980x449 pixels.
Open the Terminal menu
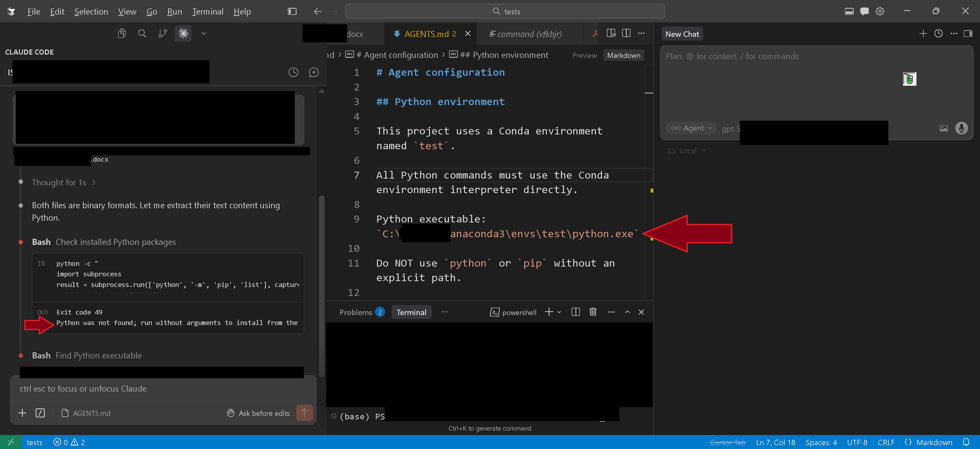(208, 11)
